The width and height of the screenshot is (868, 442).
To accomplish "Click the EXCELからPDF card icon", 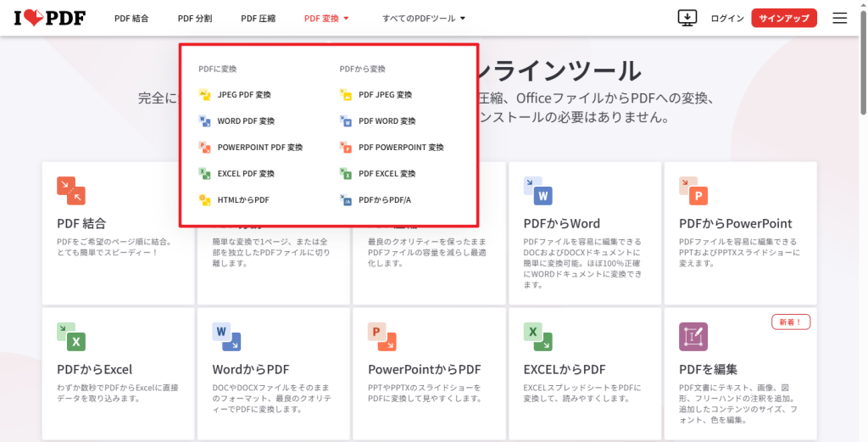I will point(537,337).
